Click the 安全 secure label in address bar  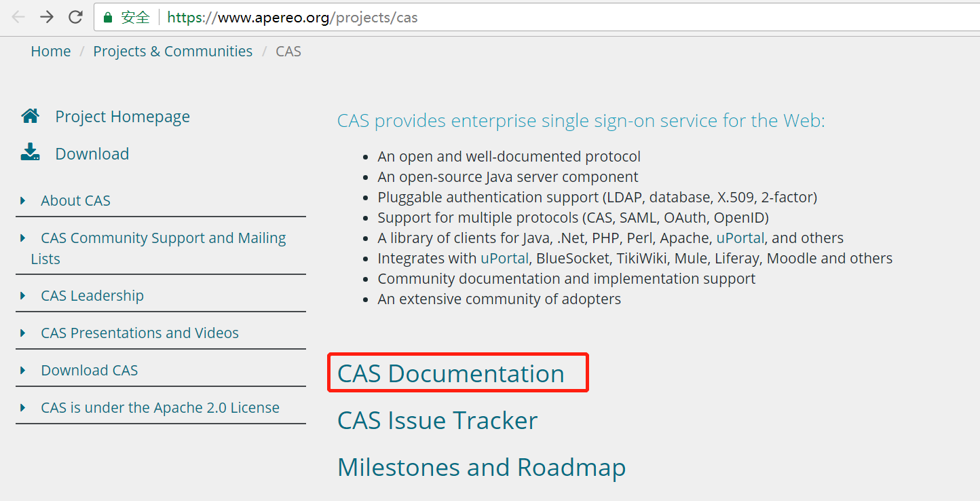pos(135,18)
